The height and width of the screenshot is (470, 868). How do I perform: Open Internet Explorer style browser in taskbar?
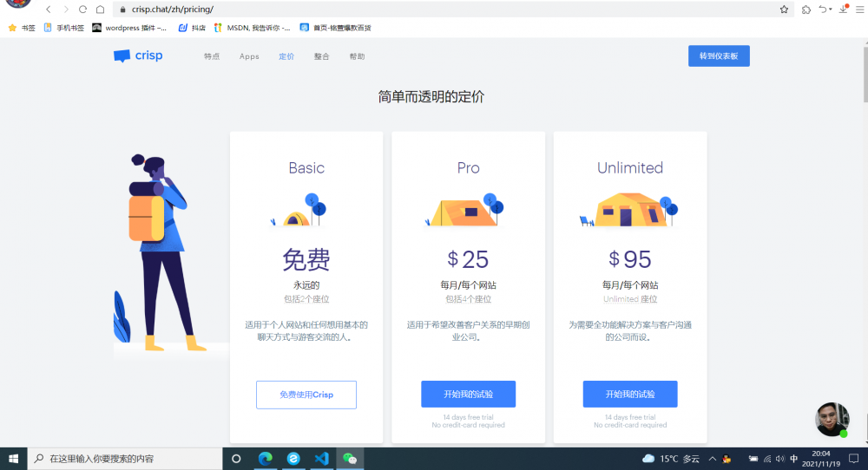click(x=293, y=459)
